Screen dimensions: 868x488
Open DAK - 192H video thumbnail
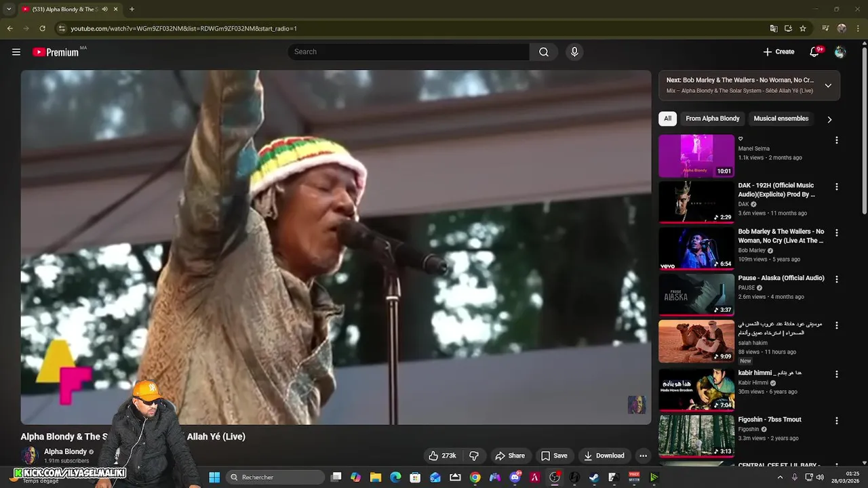(x=696, y=202)
